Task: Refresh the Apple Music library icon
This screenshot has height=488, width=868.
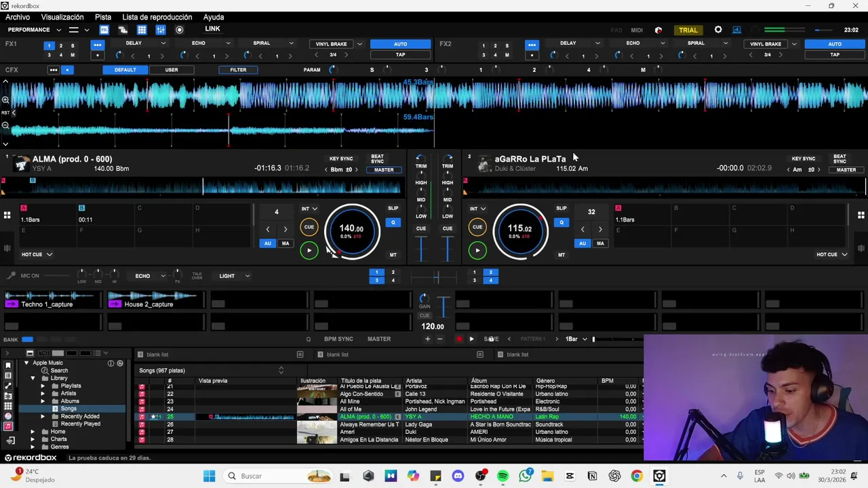Action: pyautogui.click(x=120, y=363)
